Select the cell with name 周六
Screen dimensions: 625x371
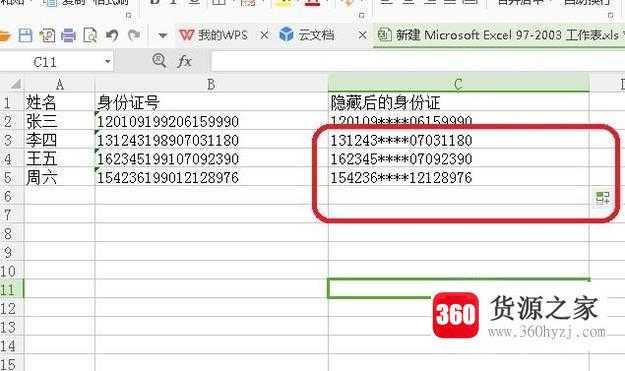59,177
